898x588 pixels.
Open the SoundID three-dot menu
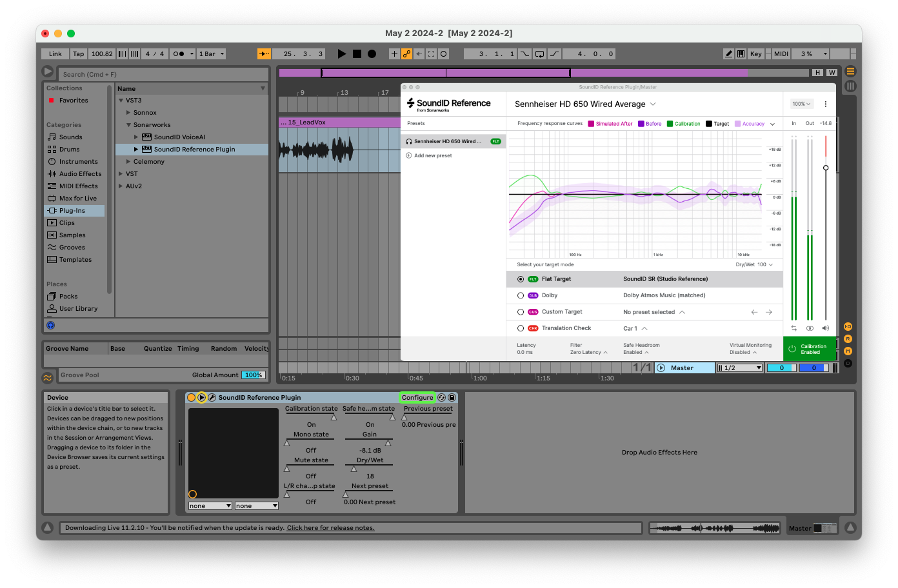(x=825, y=104)
